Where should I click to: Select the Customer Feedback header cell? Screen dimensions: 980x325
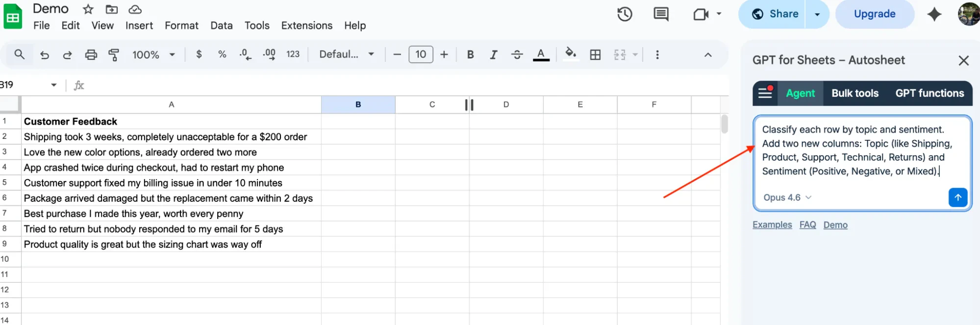click(x=171, y=121)
